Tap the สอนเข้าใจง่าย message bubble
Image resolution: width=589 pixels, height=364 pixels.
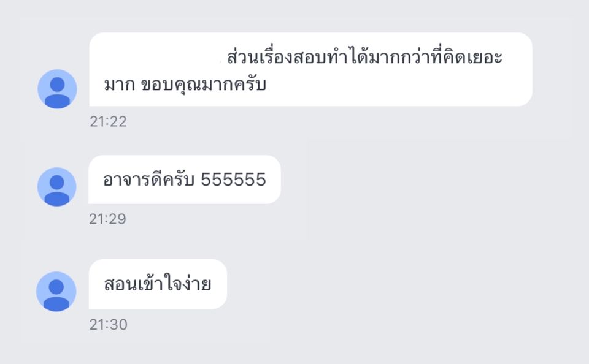[158, 284]
